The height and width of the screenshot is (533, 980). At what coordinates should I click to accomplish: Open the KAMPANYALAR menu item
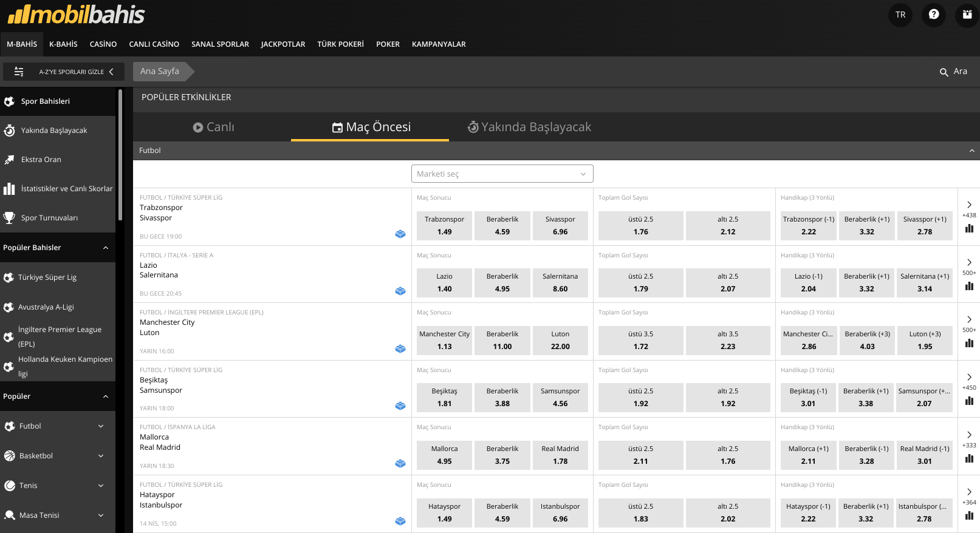[439, 44]
